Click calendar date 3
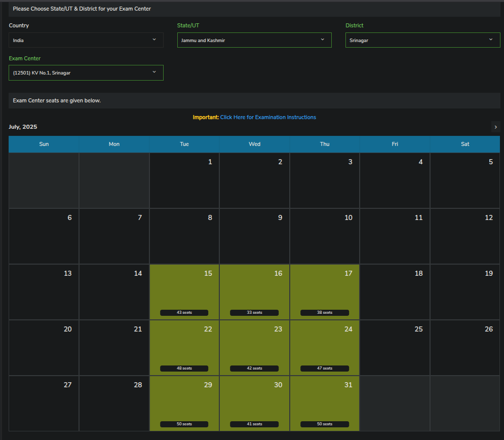 pyautogui.click(x=325, y=180)
